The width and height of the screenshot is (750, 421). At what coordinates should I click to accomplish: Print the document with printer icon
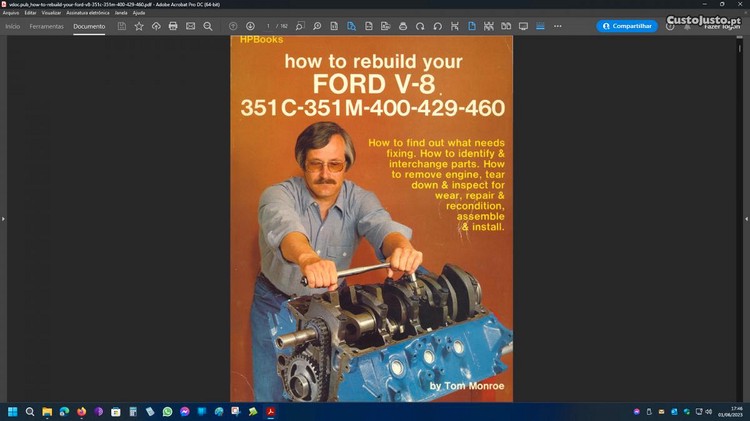coord(173,26)
